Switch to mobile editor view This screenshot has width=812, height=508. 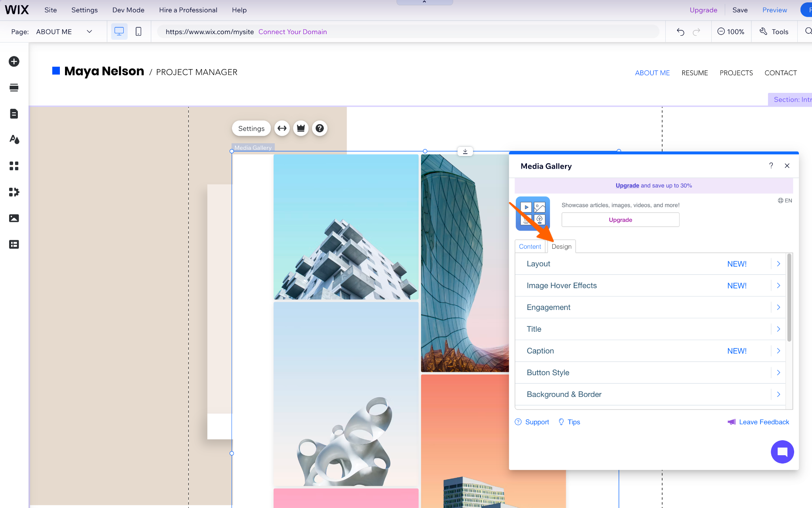click(138, 31)
